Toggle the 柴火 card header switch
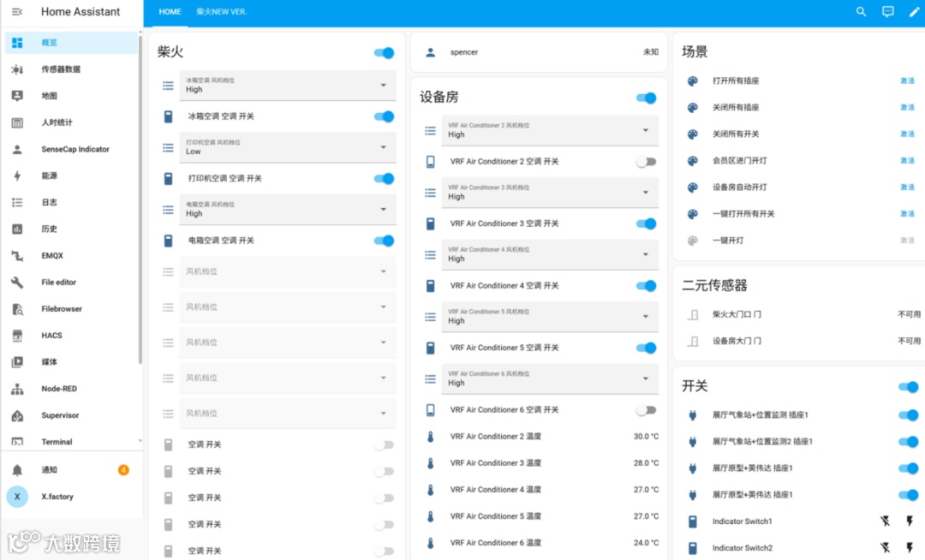 [x=384, y=53]
